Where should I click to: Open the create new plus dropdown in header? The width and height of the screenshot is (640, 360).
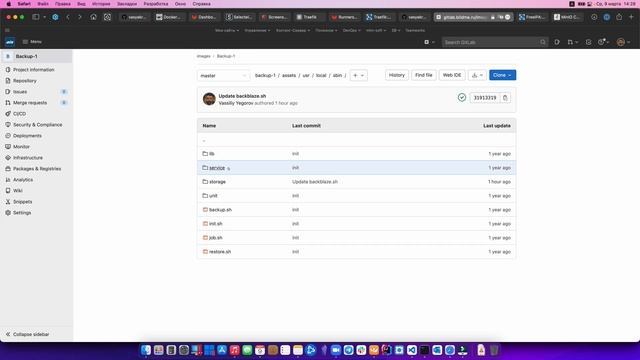429,42
